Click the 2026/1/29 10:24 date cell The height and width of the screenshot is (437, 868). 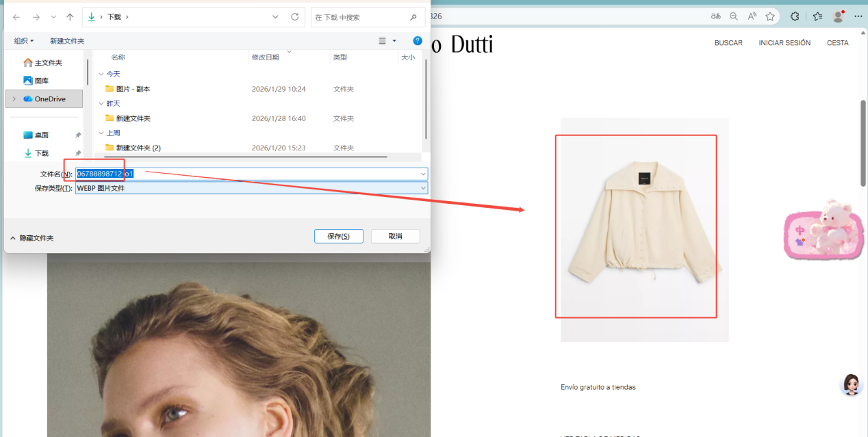tap(279, 89)
